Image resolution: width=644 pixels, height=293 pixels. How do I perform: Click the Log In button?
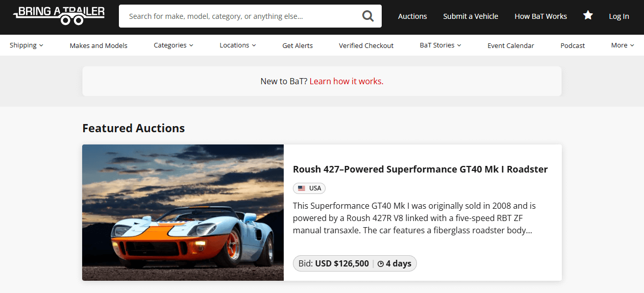coord(619,16)
